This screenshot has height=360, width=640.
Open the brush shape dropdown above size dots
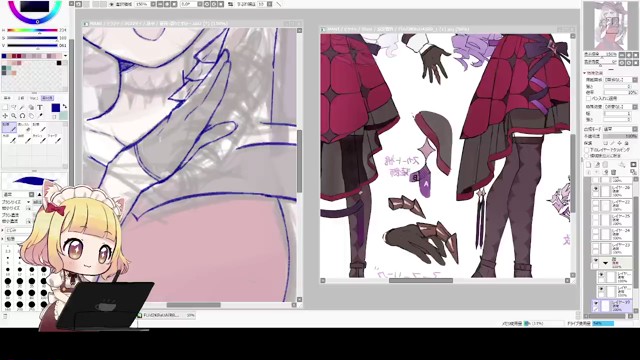20,238
